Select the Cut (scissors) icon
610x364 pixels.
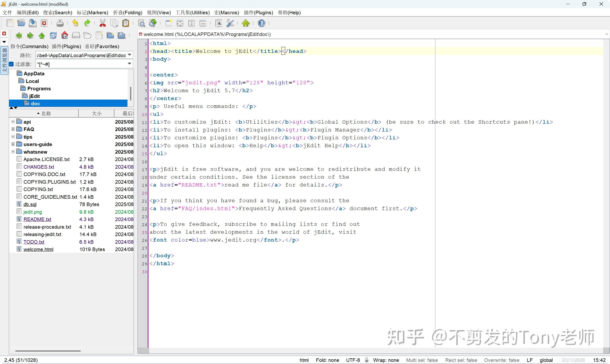(102, 23)
